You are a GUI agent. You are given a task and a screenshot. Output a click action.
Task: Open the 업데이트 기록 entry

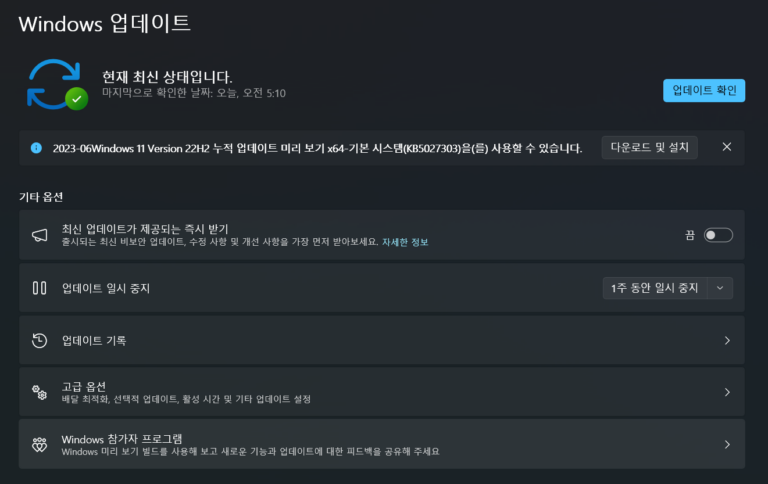point(382,340)
